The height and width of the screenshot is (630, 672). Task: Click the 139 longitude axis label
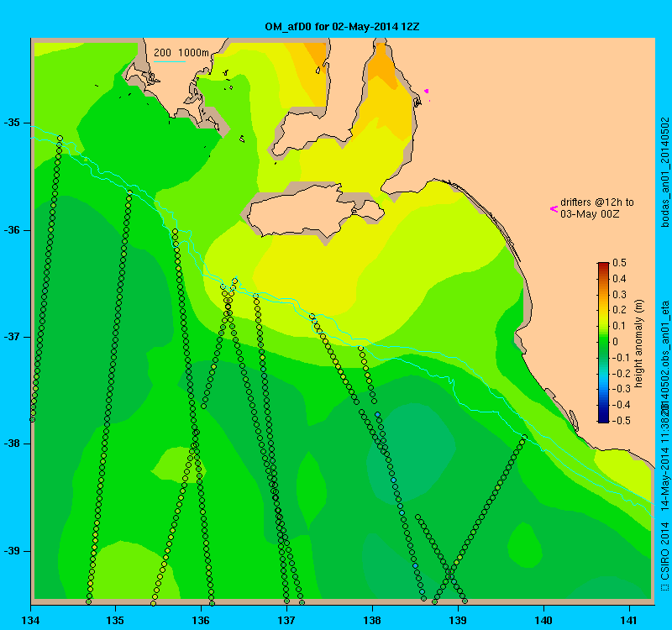pyautogui.click(x=458, y=620)
